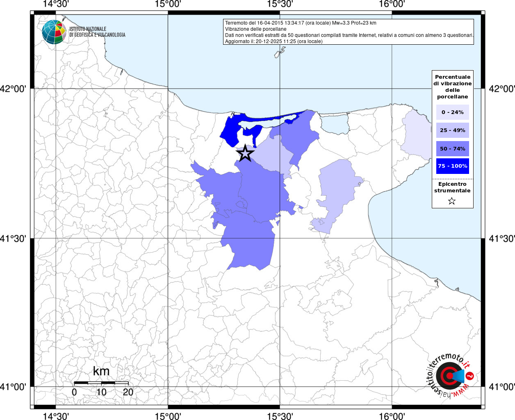Click the 'Epicentro strumentale' legend label
The image size is (515, 420).
click(x=452, y=187)
